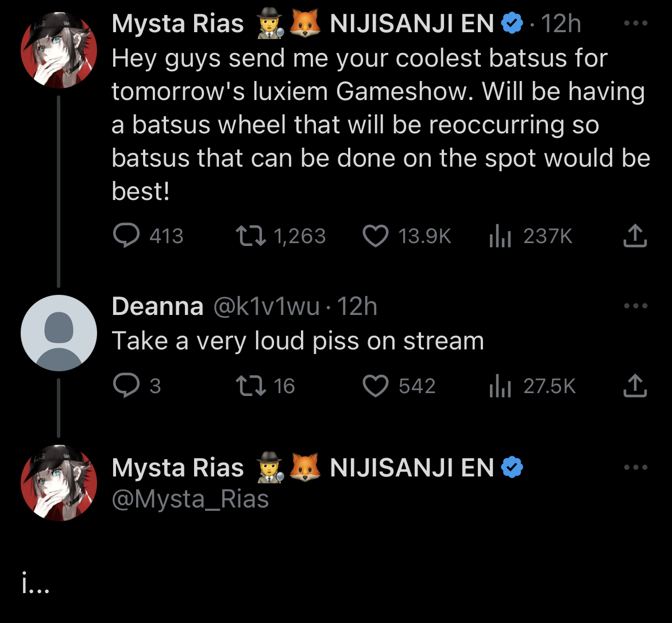
Task: Visit the @k1v1wu profile handle
Action: tap(266, 307)
